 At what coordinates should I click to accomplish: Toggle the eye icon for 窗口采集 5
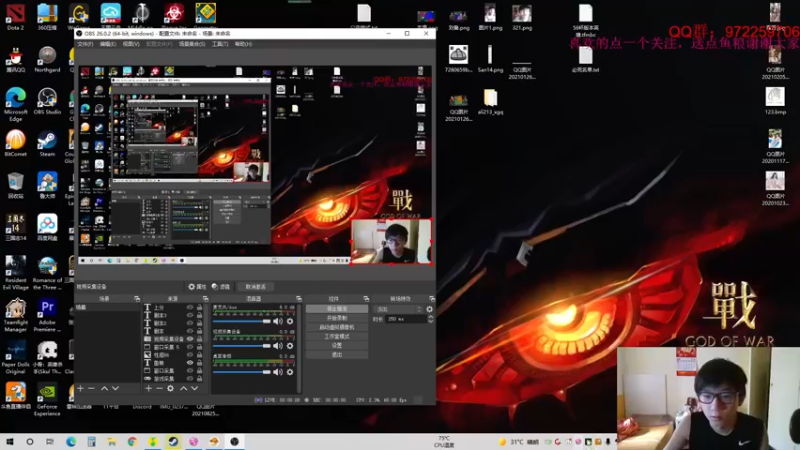point(190,347)
